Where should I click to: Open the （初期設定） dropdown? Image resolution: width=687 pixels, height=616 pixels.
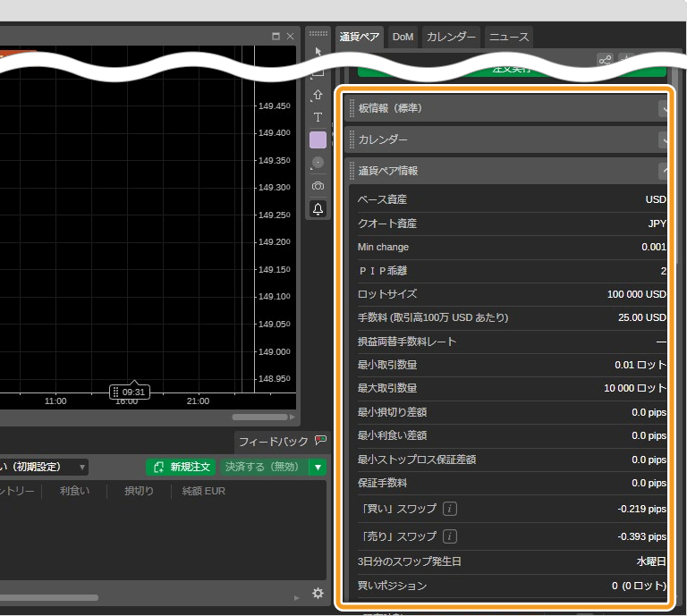[x=43, y=468]
